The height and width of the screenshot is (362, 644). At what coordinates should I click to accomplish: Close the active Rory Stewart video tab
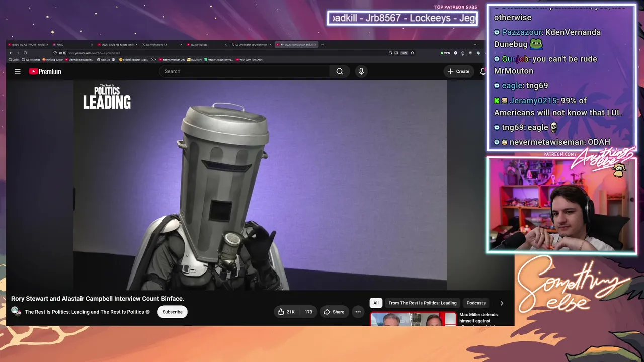(x=316, y=45)
